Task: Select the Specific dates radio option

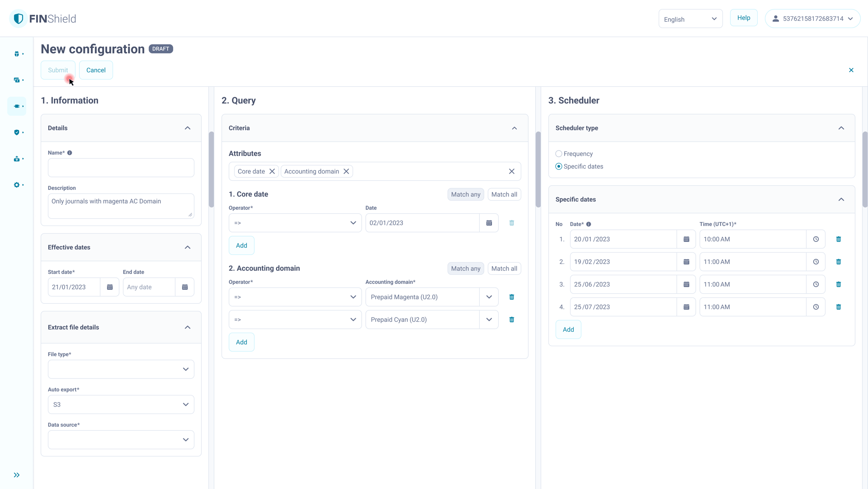Action: click(x=559, y=166)
